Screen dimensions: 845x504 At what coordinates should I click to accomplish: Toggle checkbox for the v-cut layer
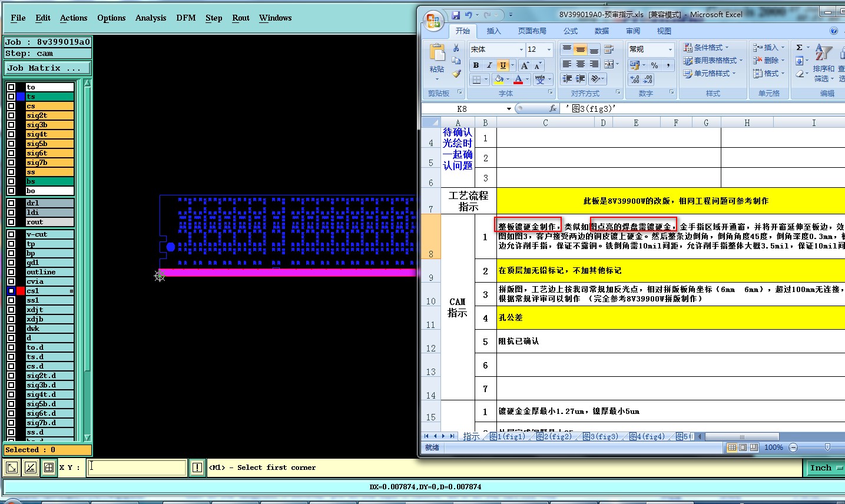point(11,234)
